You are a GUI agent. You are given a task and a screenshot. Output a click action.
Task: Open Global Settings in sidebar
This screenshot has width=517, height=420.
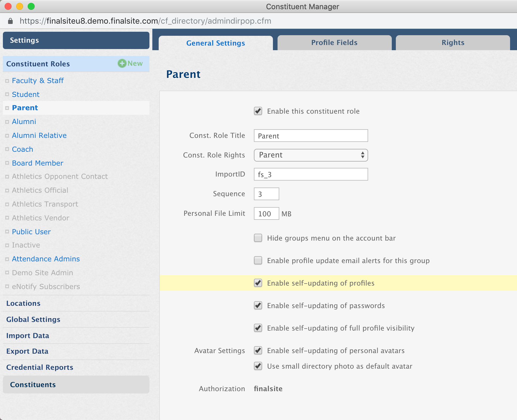coord(33,319)
